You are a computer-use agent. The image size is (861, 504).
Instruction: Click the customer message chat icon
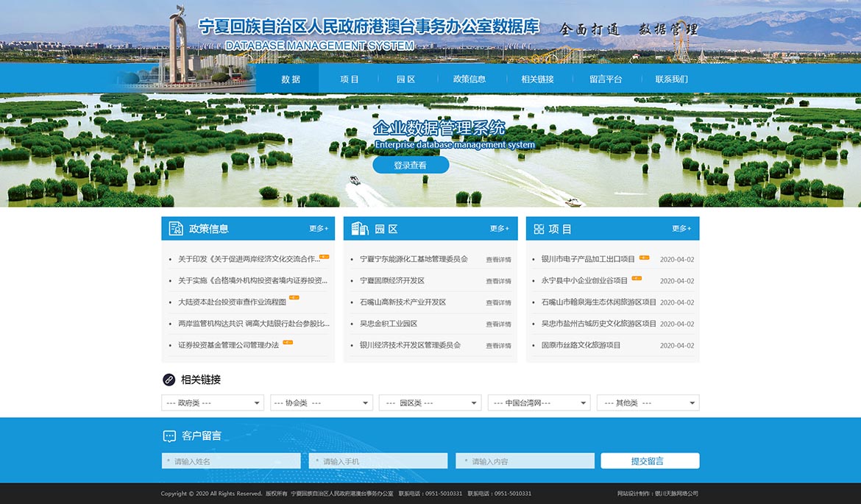(169, 436)
